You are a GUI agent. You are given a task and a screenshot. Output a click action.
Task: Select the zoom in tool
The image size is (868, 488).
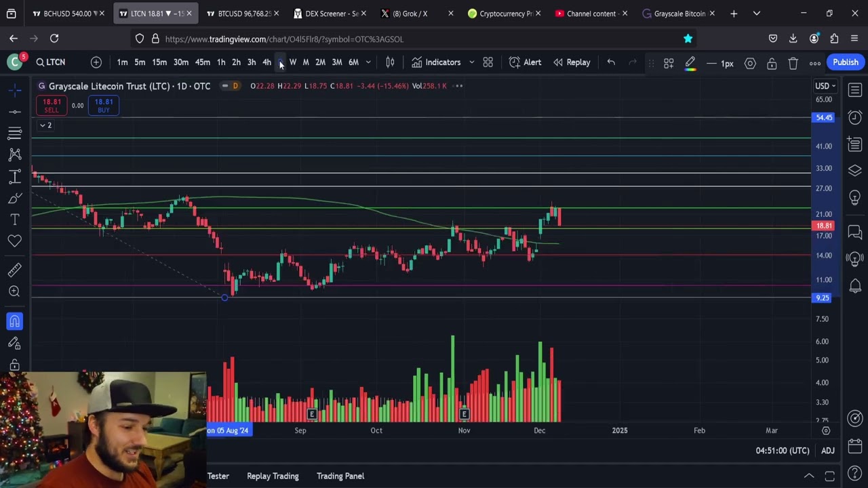coord(14,291)
